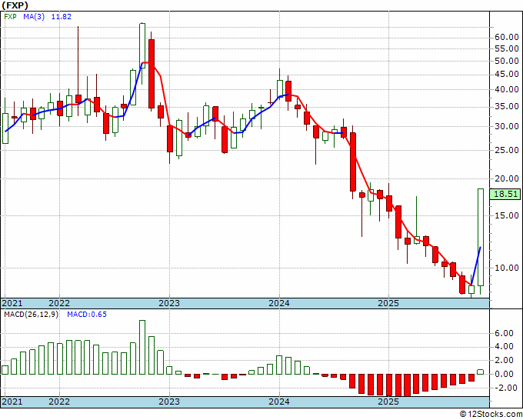Click the 2021 label on price chart timeline
The height and width of the screenshot is (420, 523).
12,303
